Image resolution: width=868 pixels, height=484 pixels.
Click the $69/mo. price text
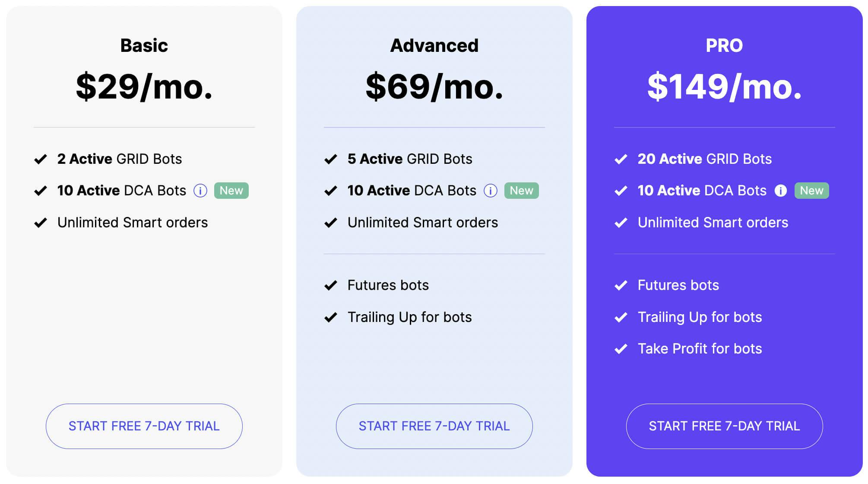[434, 87]
